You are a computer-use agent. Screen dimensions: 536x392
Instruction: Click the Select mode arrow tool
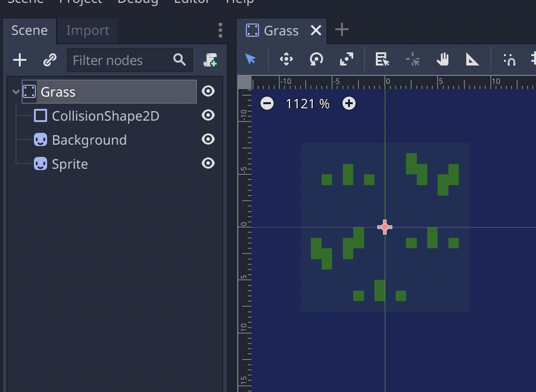click(250, 59)
